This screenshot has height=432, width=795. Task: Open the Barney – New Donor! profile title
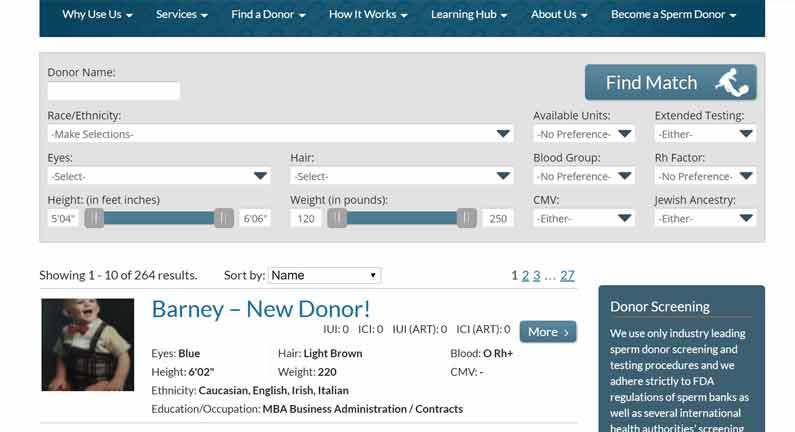tap(261, 309)
